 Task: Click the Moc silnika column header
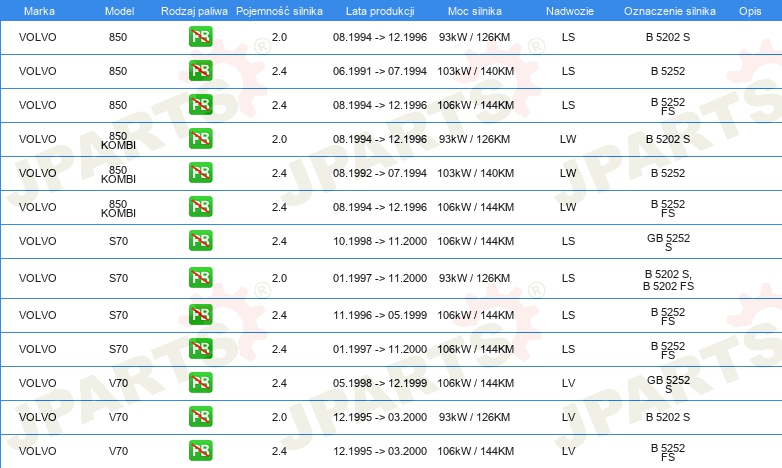tap(475, 11)
